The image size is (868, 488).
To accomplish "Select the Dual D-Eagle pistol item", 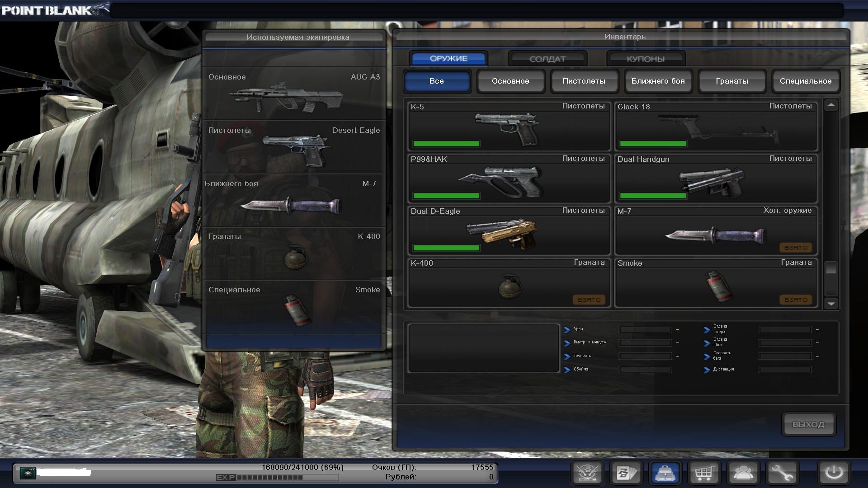I will pos(509,231).
